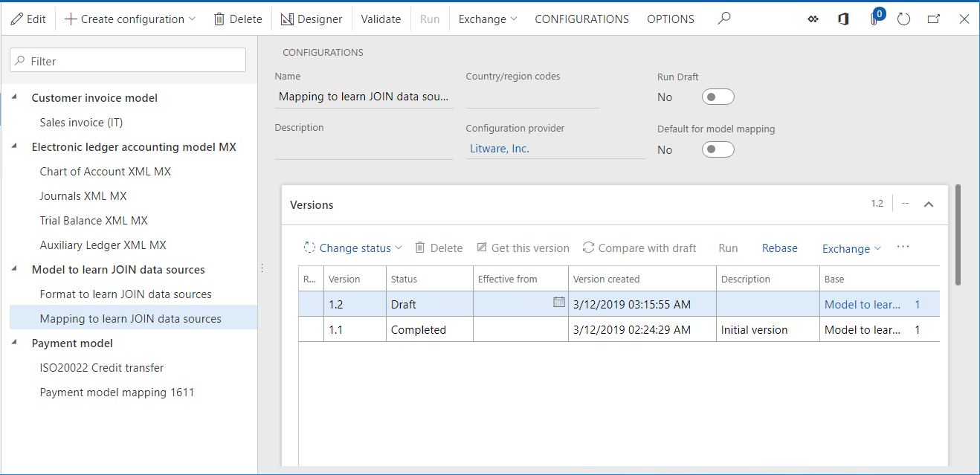Collapse Model to learn JOIN data sources node
The image size is (980, 475).
point(15,269)
